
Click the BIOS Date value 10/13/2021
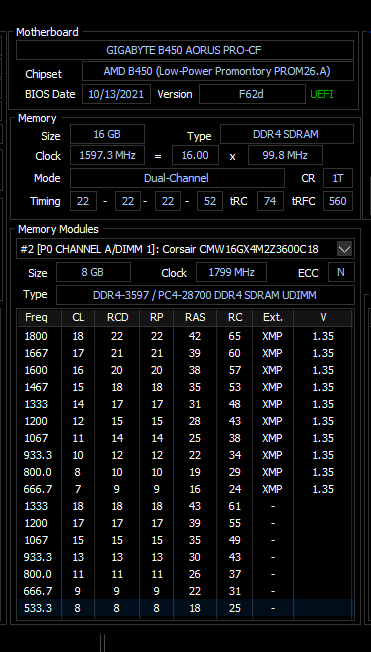116,94
